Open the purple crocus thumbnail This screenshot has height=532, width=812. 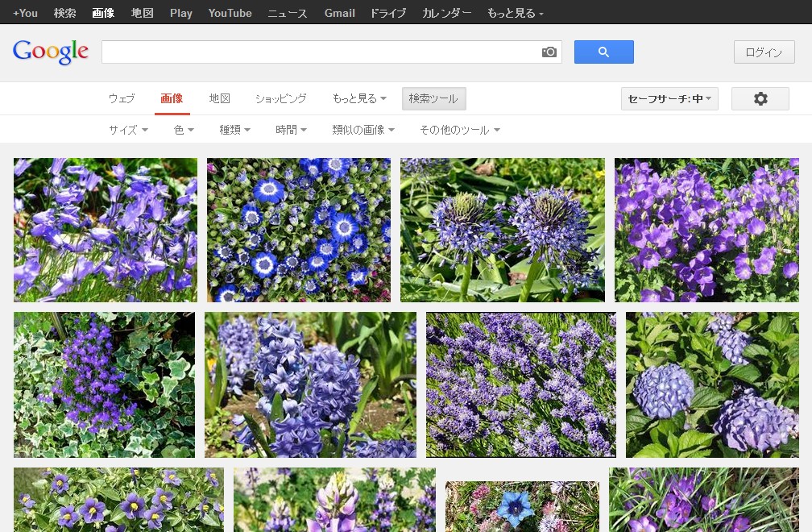[704, 500]
